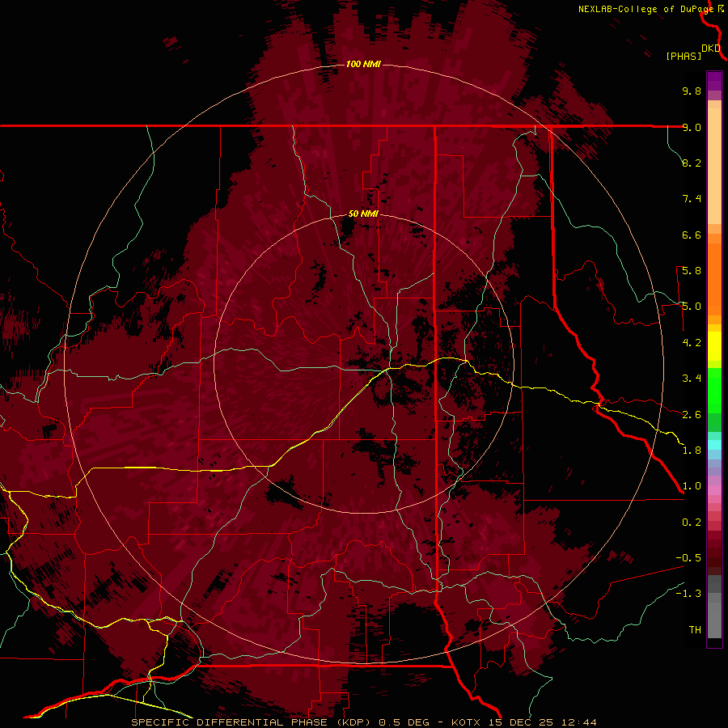Click the '50 NMI' range ring label
The height and width of the screenshot is (728, 728).
pyautogui.click(x=363, y=214)
